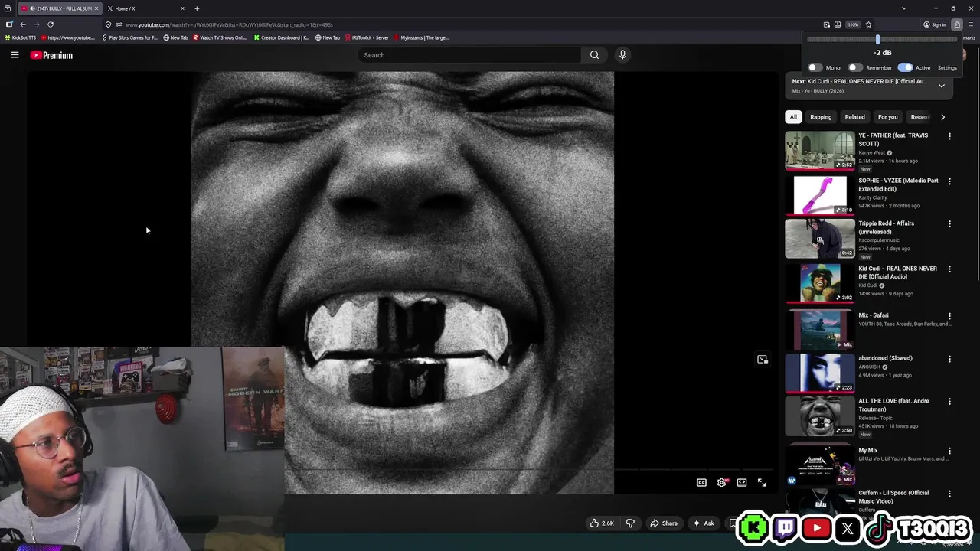Screen dimensions: 980x551
Task: Dislike the video with thumbs down
Action: 630,523
